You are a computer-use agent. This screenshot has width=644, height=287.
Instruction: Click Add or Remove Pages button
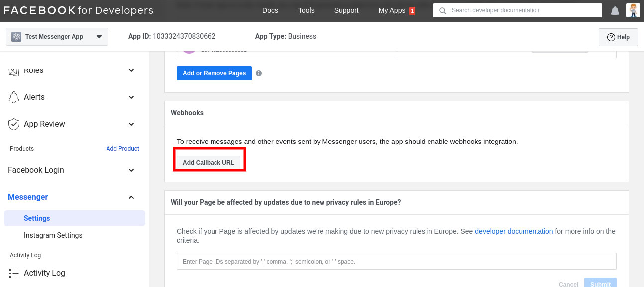click(214, 73)
